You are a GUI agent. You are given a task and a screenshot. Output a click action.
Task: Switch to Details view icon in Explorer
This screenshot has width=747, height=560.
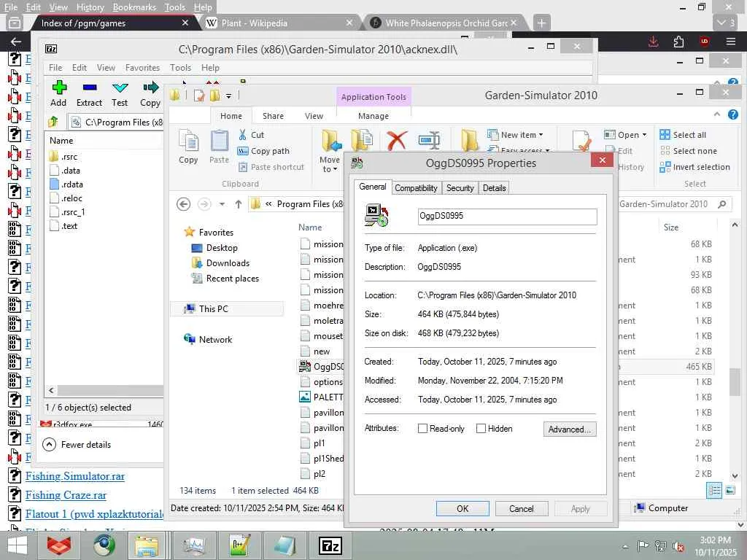click(714, 490)
